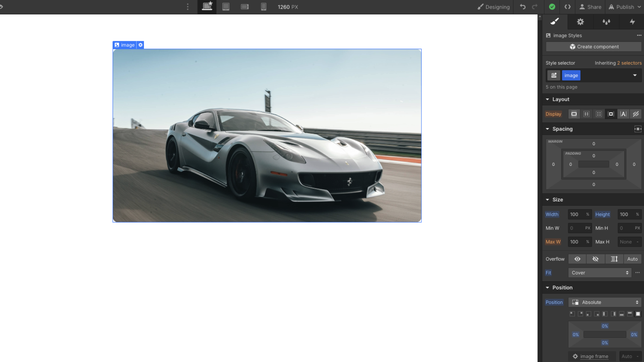Set display to grid
Image resolution: width=644 pixels, height=362 pixels.
[599, 114]
